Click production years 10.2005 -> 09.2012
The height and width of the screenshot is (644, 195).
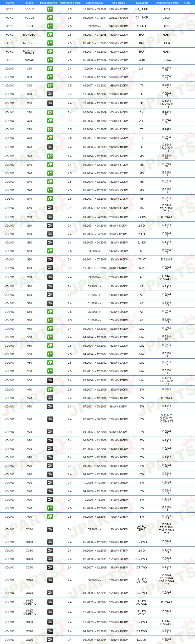tap(95, 9)
